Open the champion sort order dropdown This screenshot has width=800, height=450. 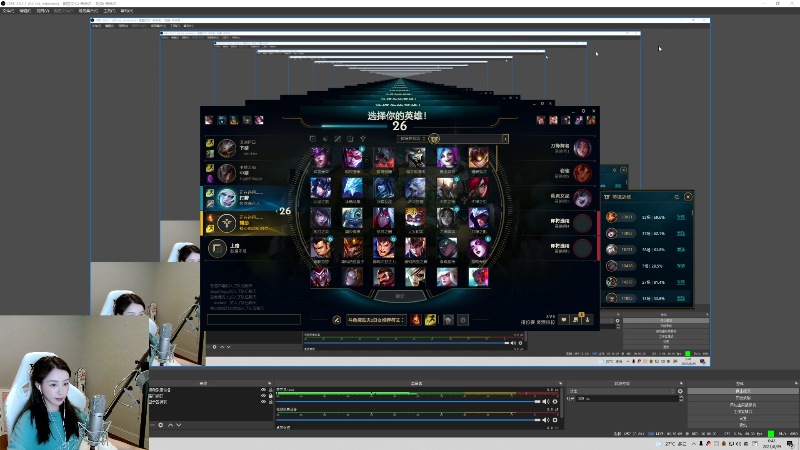coord(412,139)
